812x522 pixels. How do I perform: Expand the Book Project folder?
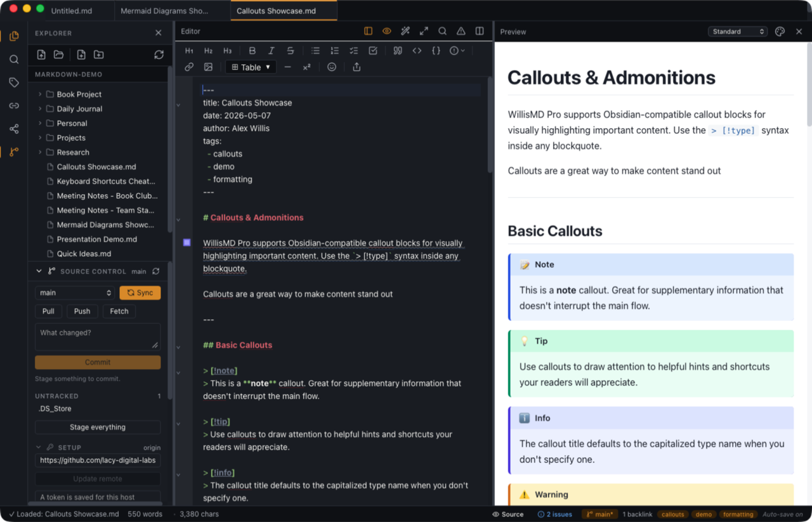coord(40,94)
